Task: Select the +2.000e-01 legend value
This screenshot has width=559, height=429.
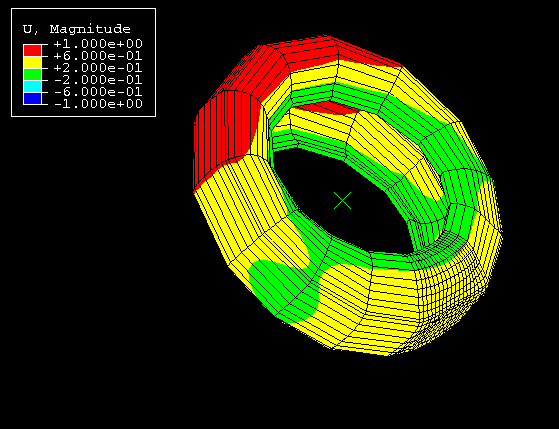Action: click(x=98, y=68)
